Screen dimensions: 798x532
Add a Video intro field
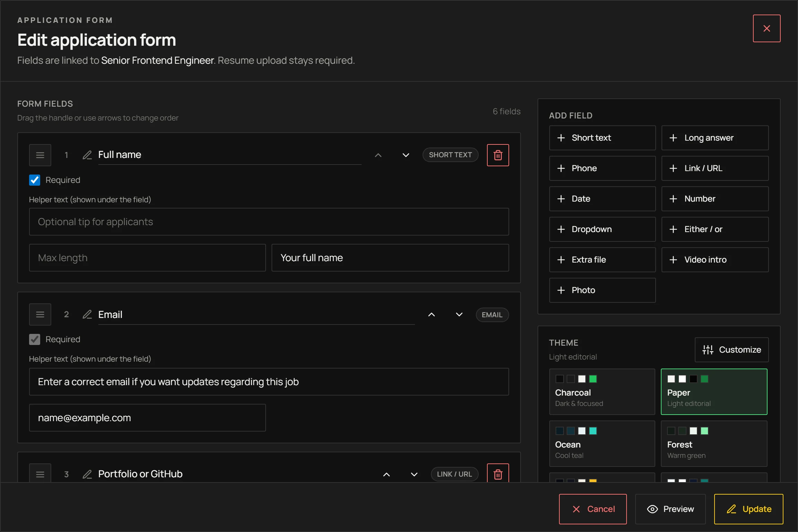(715, 260)
